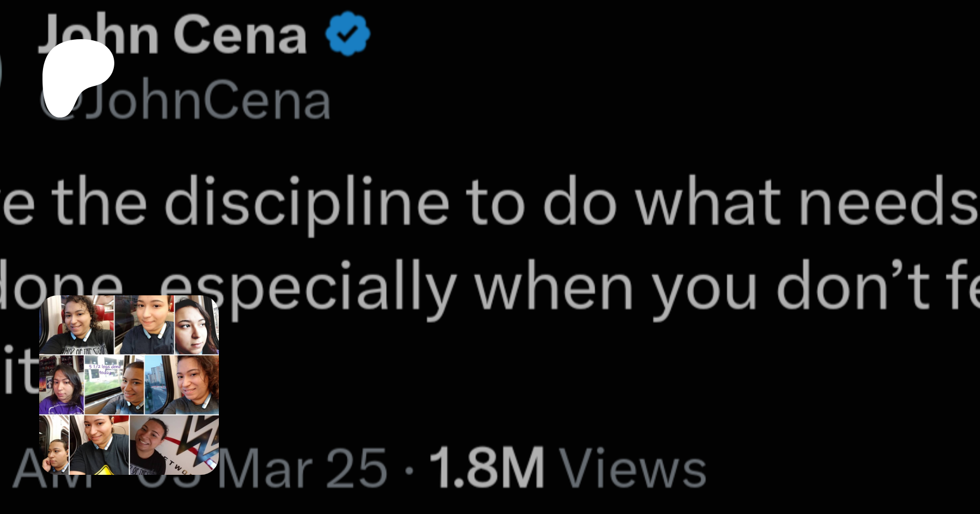Open the photo collage thumbnail
This screenshot has width=980, height=514.
click(129, 385)
